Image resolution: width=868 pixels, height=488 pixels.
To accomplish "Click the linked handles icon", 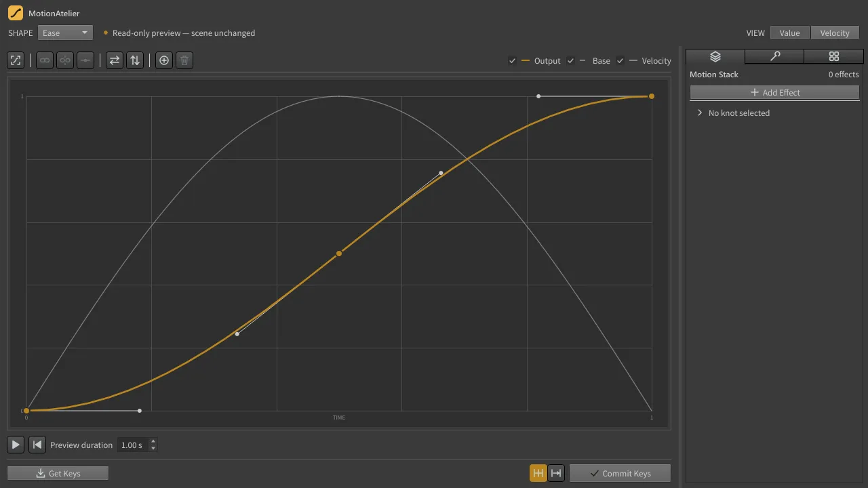I will point(45,60).
